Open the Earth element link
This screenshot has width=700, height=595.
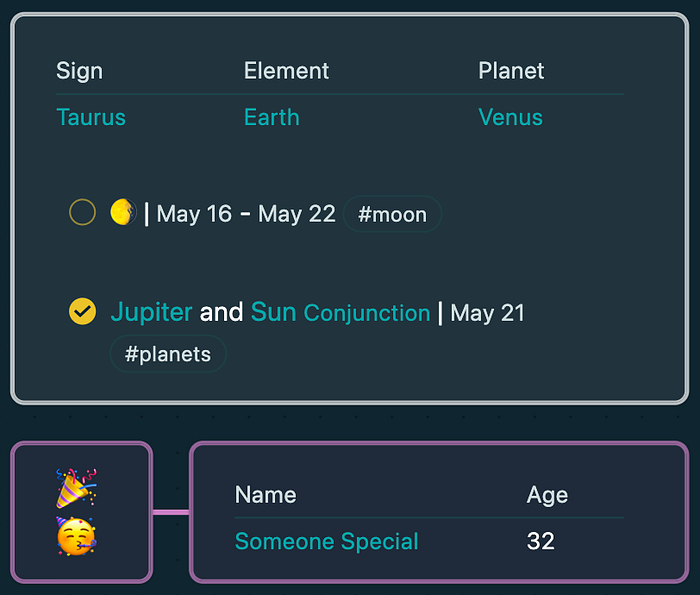pos(271,117)
